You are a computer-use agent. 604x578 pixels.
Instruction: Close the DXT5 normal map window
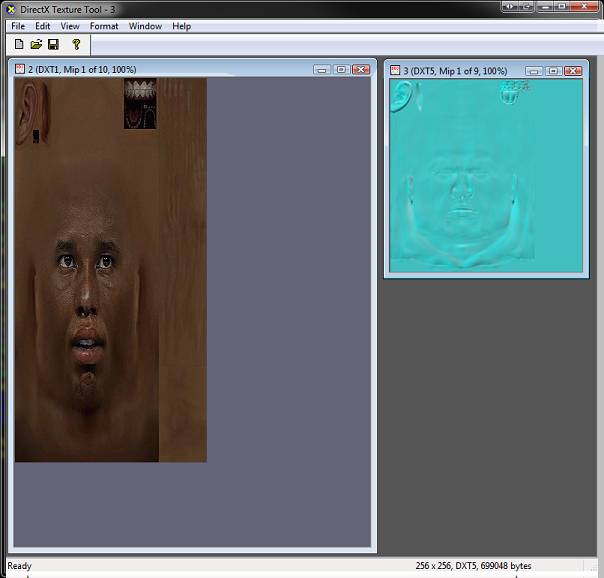click(573, 71)
